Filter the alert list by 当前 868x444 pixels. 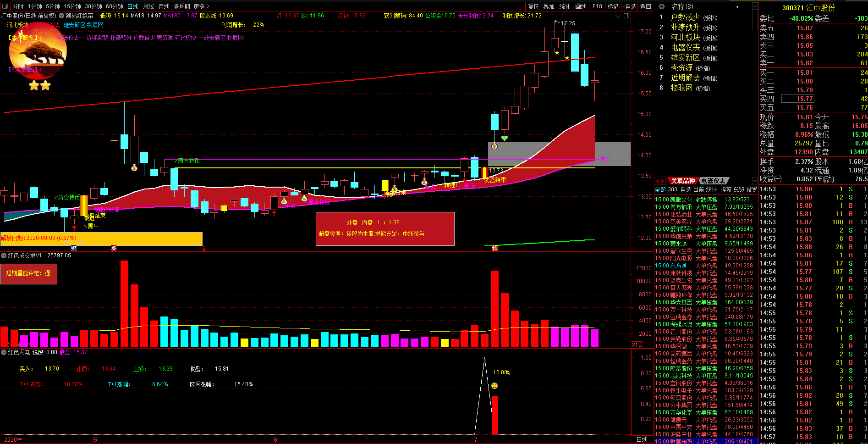pyautogui.click(x=698, y=189)
